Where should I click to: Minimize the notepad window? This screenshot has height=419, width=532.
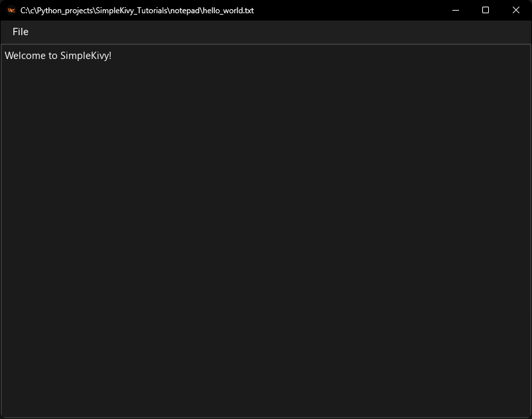click(455, 11)
